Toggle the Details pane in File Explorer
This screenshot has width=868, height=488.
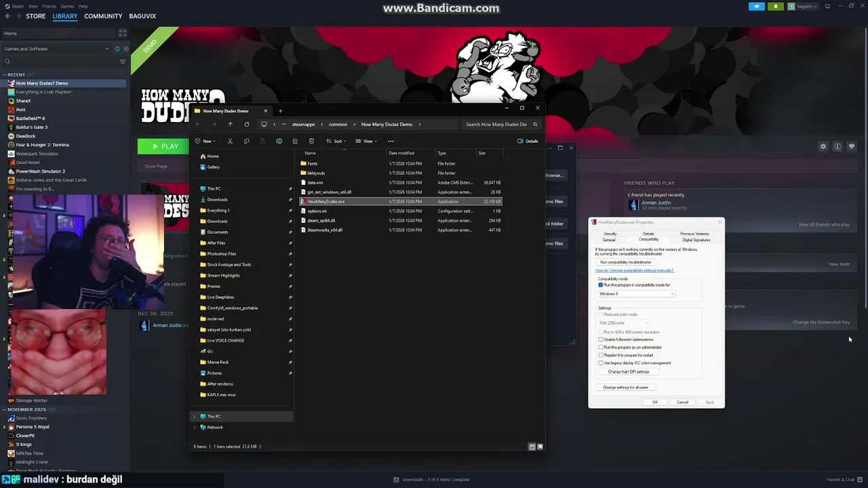coord(528,141)
